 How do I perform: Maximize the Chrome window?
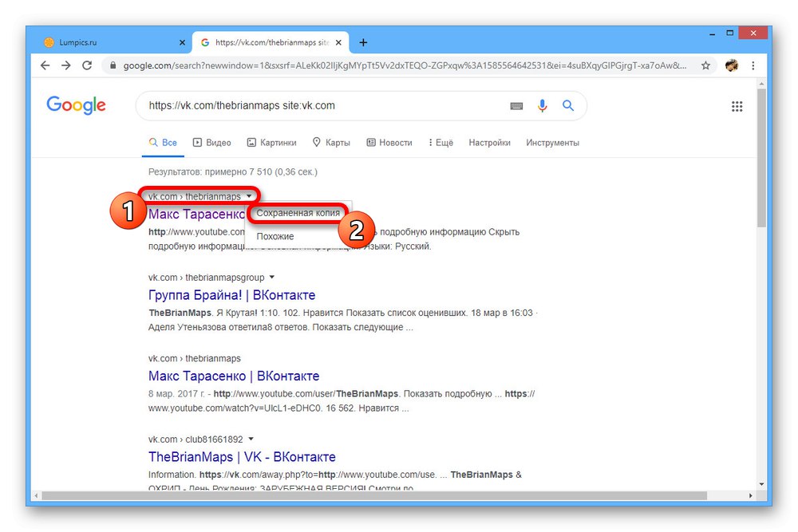pyautogui.click(x=730, y=33)
